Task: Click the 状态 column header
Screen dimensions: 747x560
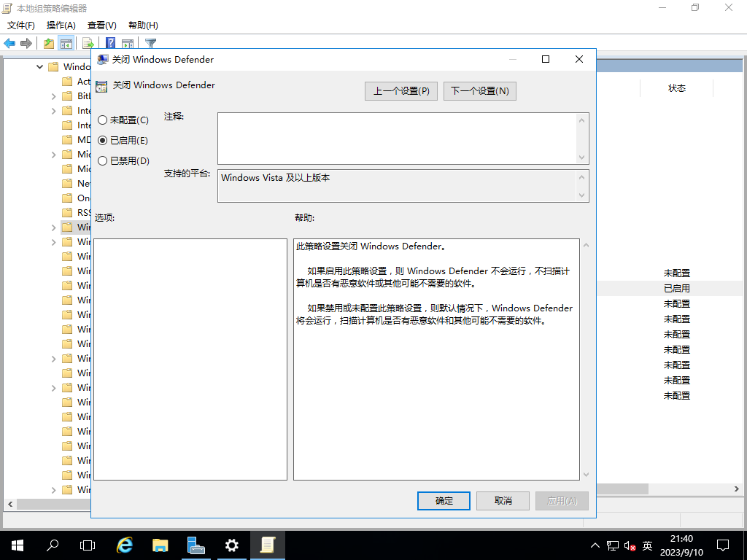Action: [x=676, y=88]
